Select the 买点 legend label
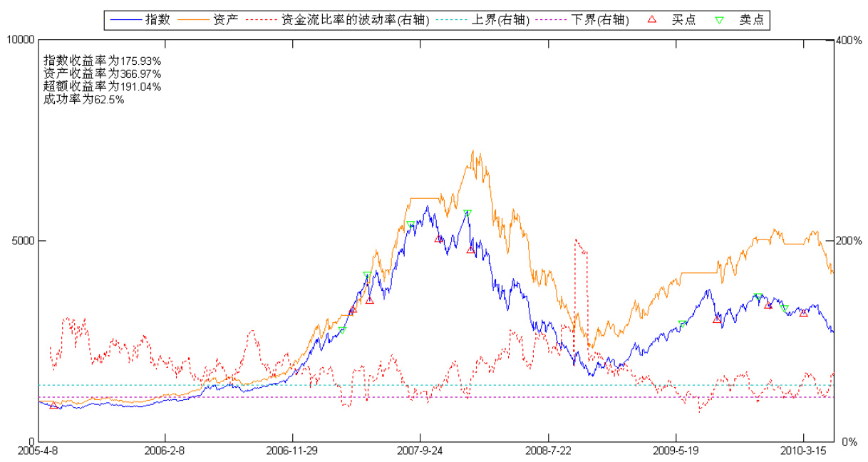The width and height of the screenshot is (868, 462). click(x=683, y=20)
